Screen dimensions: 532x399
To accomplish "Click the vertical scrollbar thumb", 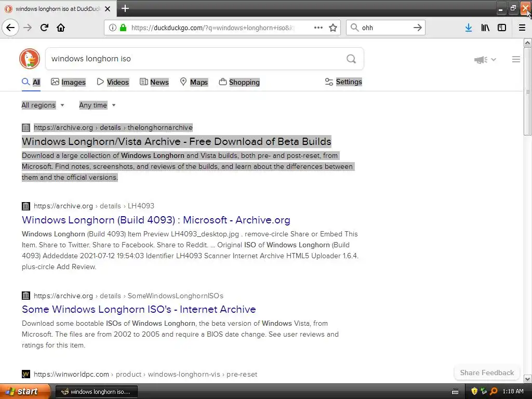I will 527,91.
